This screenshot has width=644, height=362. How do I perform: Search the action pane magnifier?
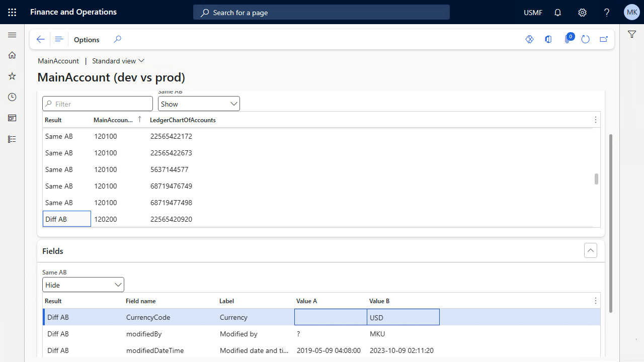[x=117, y=39]
